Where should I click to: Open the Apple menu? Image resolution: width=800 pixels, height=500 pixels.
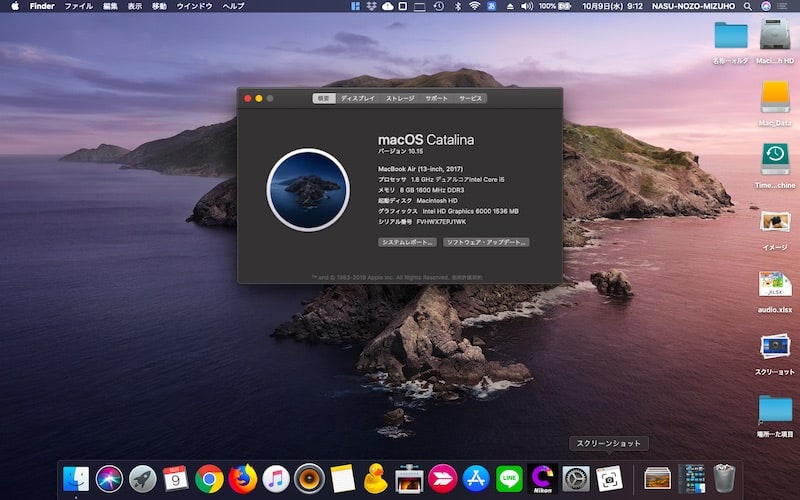[x=15, y=6]
